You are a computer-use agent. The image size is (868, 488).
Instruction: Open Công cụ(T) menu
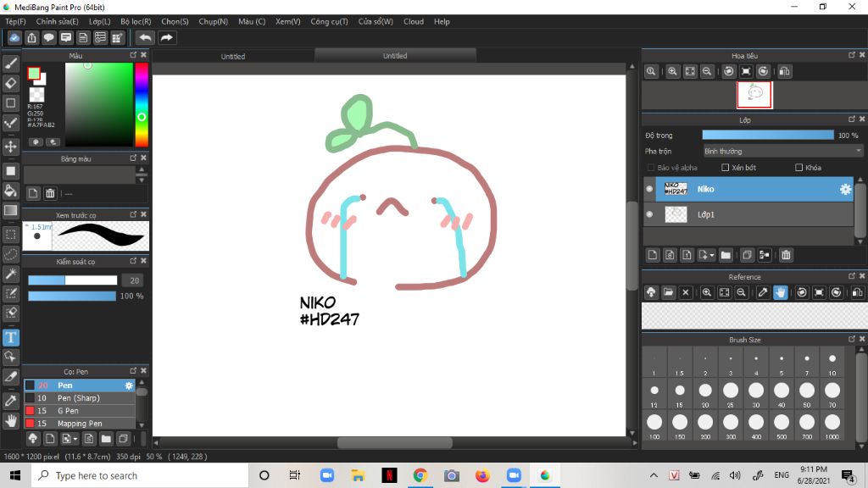coord(329,21)
